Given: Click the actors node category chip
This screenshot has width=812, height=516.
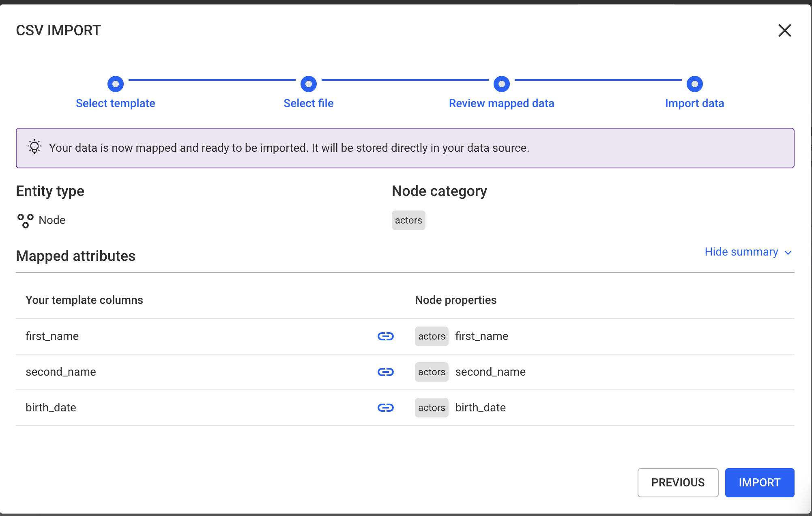Looking at the screenshot, I should click(x=408, y=220).
